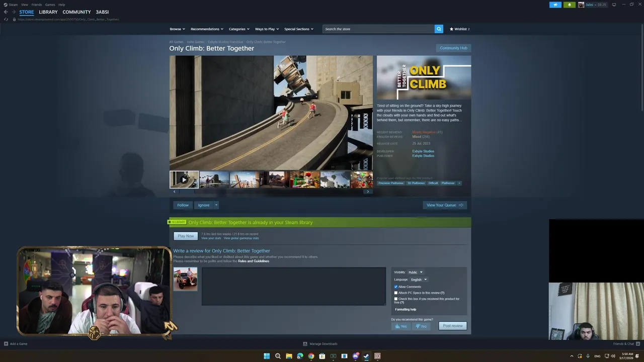Screen dimensions: 644x362
Task: Open the Language English dropdown
Action: point(418,280)
